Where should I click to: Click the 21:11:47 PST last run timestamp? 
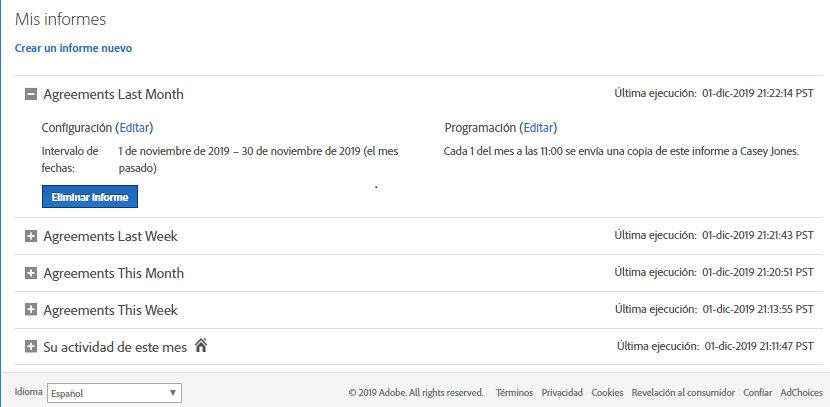[759, 346]
